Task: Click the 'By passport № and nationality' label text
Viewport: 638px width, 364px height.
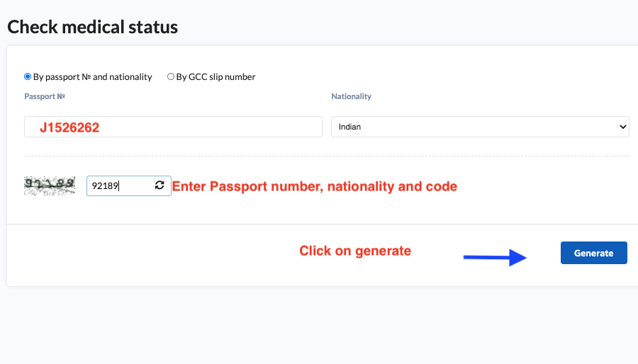Action: point(92,76)
